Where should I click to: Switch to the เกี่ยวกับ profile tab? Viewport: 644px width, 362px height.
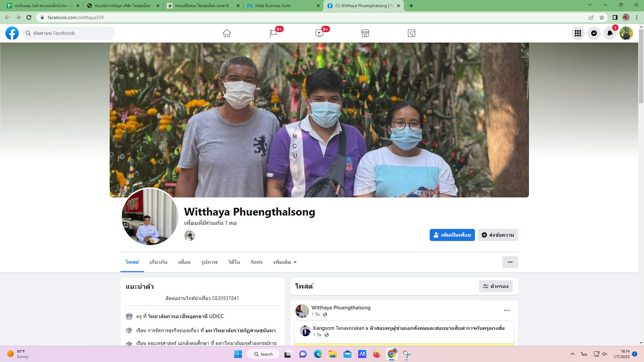[x=158, y=262]
